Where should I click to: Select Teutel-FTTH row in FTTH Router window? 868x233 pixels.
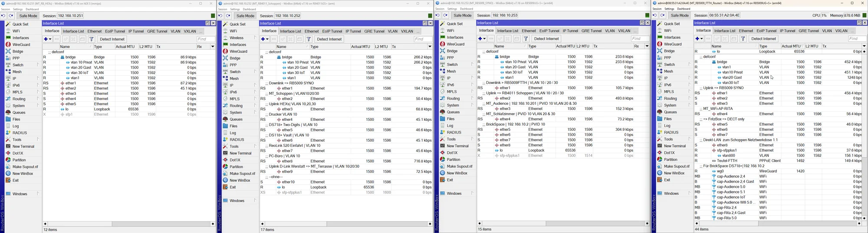coord(778,161)
